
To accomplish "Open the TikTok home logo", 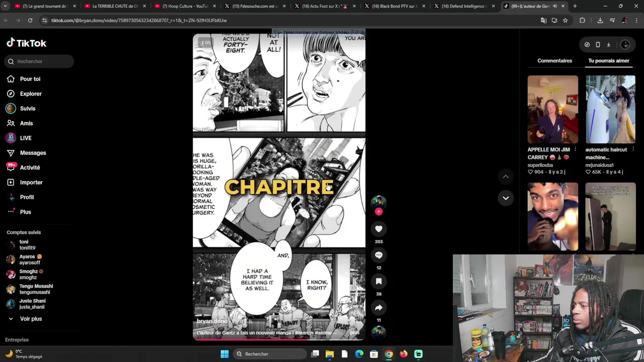I will pyautogui.click(x=26, y=43).
